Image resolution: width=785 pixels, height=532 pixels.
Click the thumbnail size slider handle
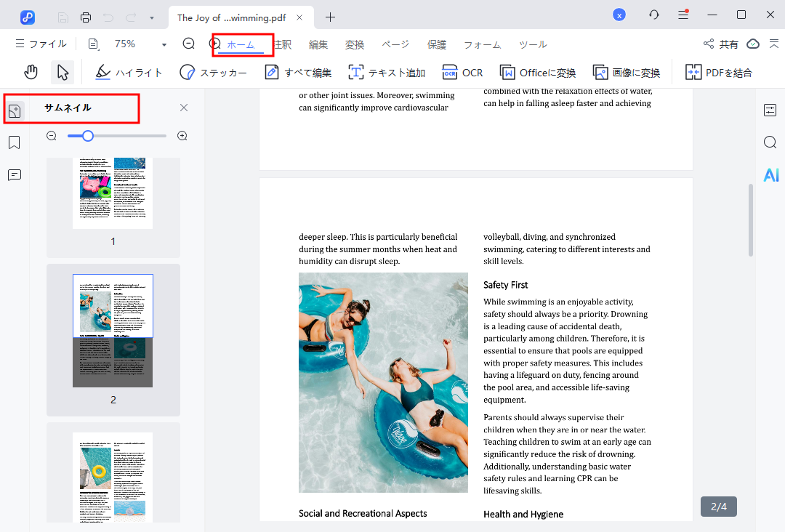tap(88, 136)
